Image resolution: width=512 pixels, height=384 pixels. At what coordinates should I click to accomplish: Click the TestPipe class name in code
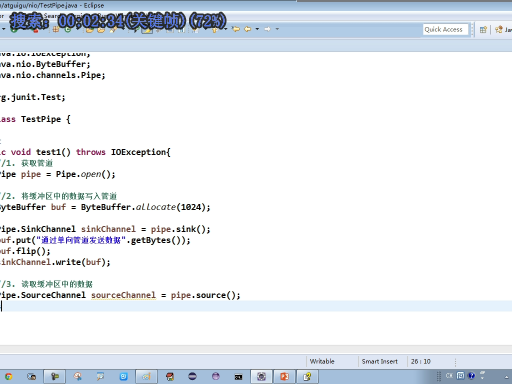[x=41, y=119]
